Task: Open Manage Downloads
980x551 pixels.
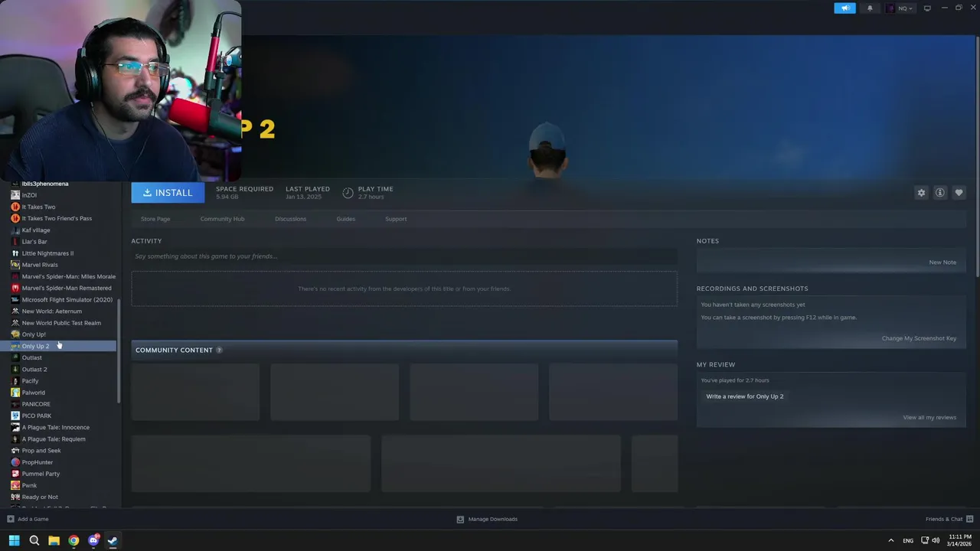Action: coord(487,519)
